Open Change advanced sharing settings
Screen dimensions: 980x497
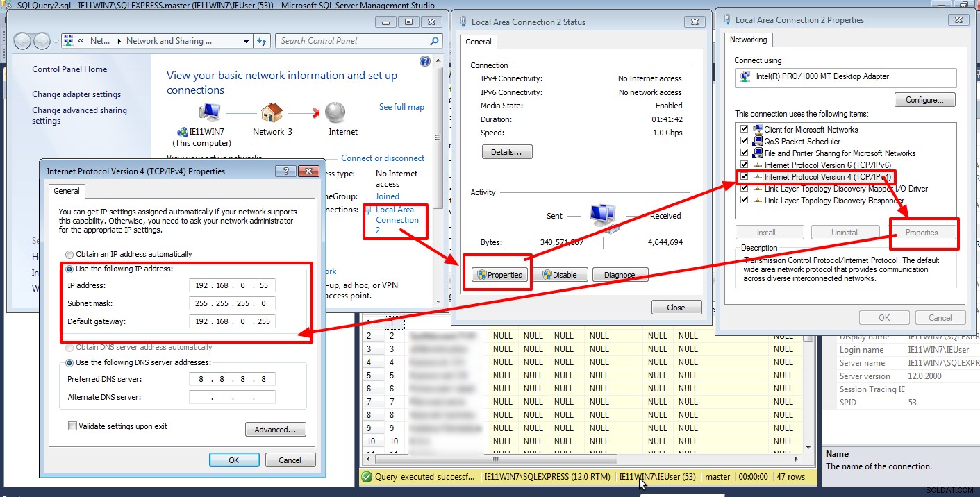[79, 115]
